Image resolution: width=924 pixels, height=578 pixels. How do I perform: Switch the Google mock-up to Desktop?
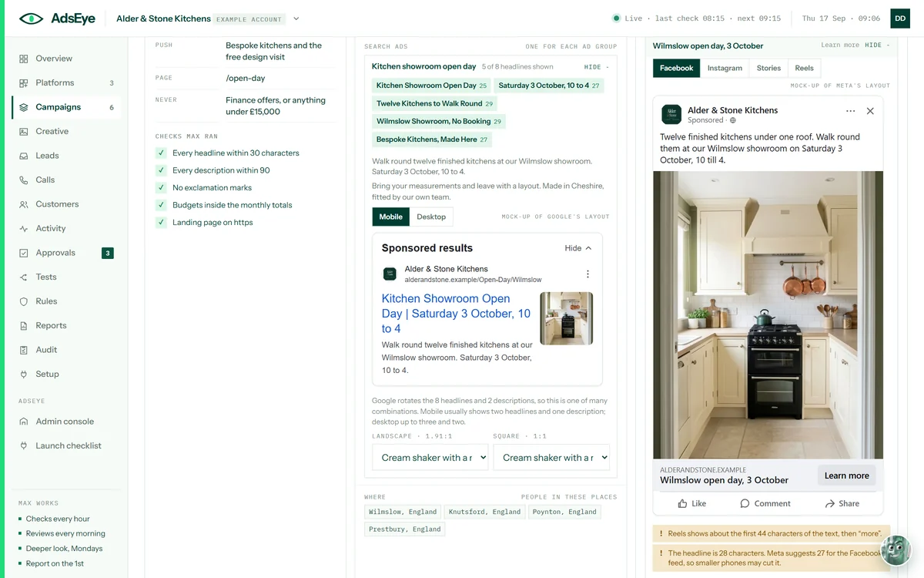pos(431,217)
